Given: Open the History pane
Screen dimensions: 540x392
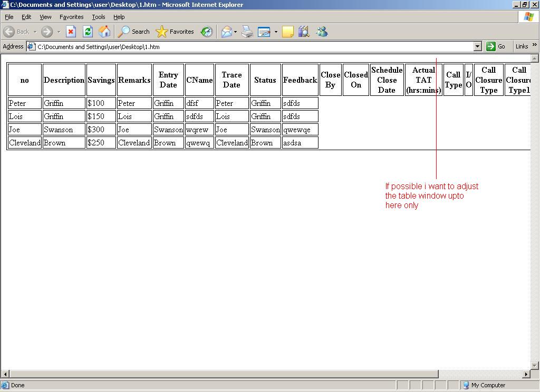Looking at the screenshot, I should [x=207, y=32].
